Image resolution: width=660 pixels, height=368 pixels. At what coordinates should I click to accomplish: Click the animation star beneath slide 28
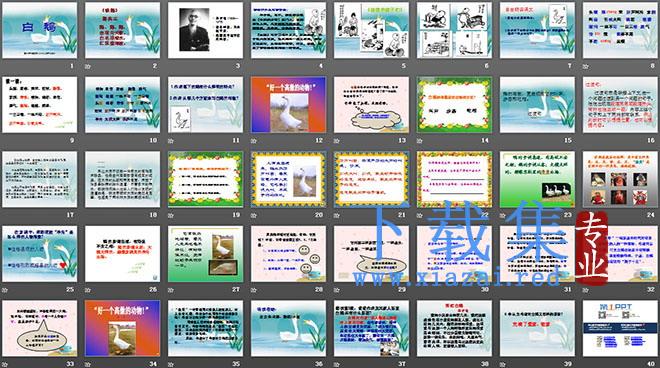(254, 290)
